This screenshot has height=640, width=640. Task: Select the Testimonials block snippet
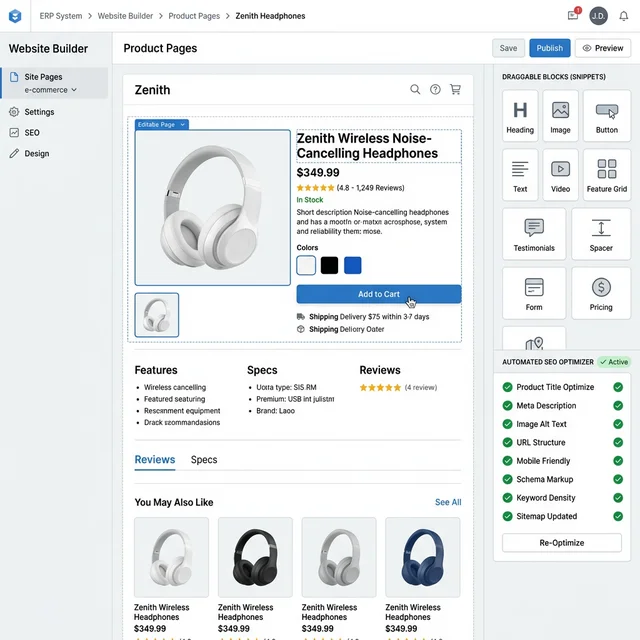534,234
